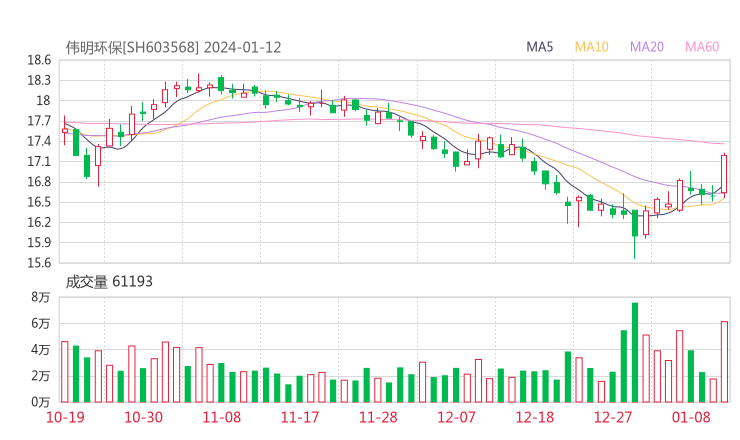Click the 18.6 price axis label
This screenshot has width=740, height=440.
coord(39,60)
